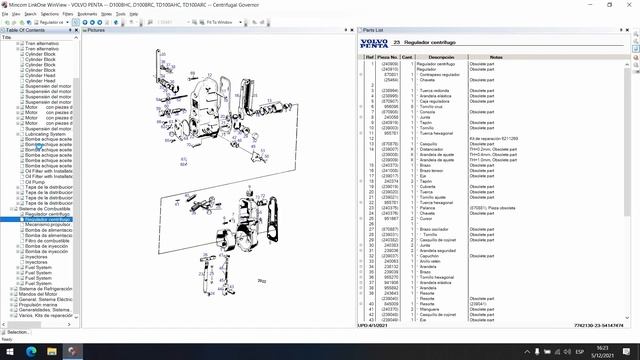Select the highlighted Regulador centrífugo tree item
The image size is (640, 360).
48,219
